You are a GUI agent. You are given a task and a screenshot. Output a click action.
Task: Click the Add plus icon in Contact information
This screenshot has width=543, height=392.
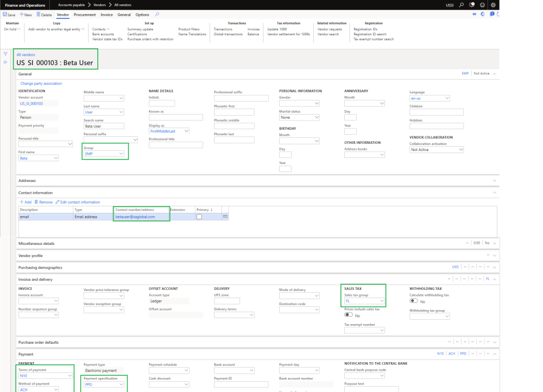[x=22, y=202]
